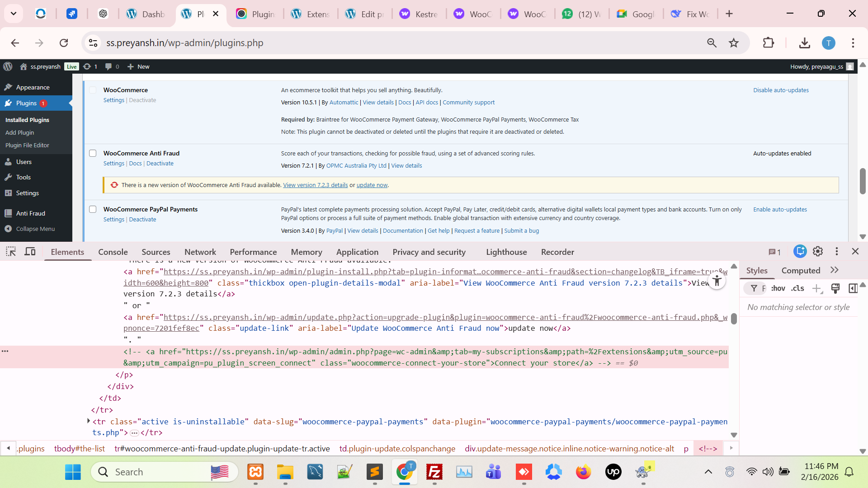Switch to the Network tab in DevTools
868x488 pixels.
tap(200, 252)
